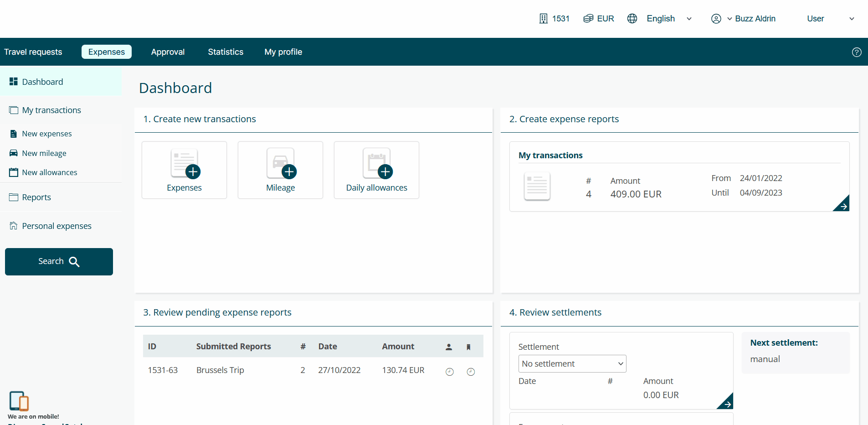Open help question mark icon
868x425 pixels.
[x=857, y=52]
